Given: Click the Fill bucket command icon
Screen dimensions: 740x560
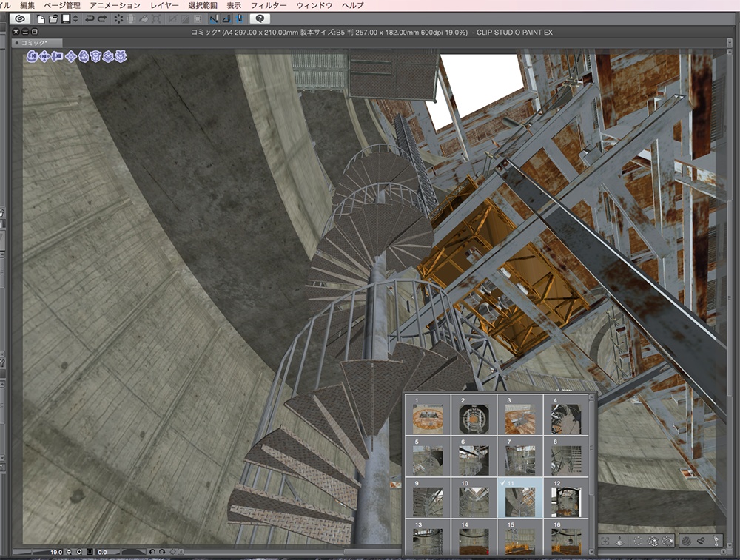Looking at the screenshot, I should [144, 19].
